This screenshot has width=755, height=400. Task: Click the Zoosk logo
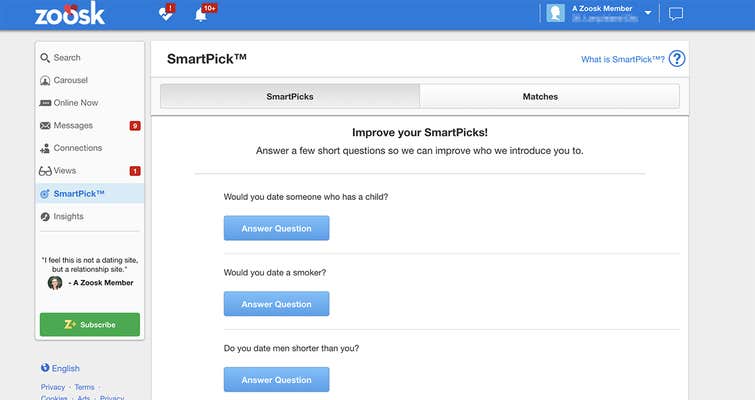(69, 14)
